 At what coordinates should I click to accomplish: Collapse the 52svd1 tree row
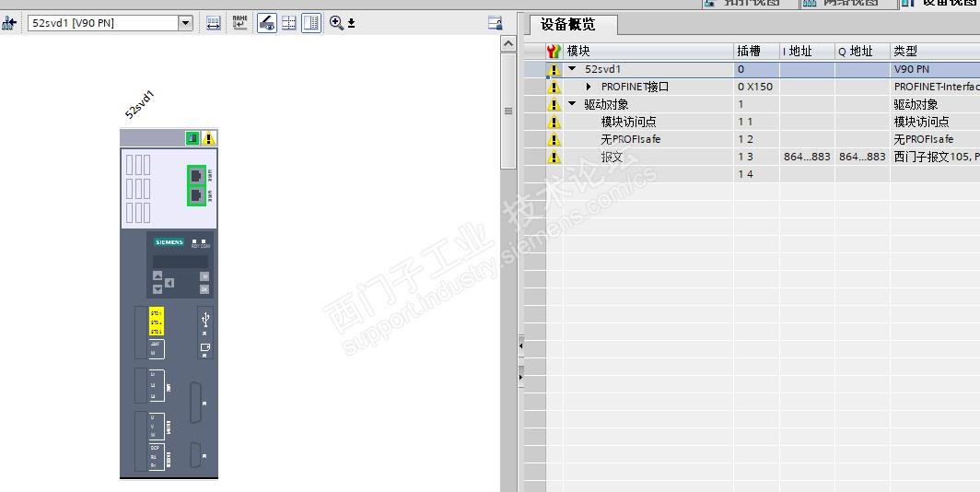click(572, 69)
